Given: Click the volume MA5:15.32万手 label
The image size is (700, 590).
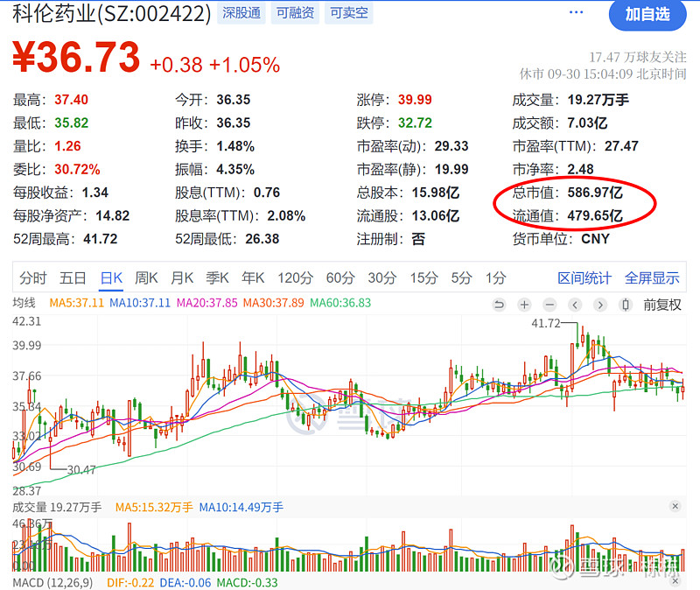Looking at the screenshot, I should pyautogui.click(x=154, y=508).
